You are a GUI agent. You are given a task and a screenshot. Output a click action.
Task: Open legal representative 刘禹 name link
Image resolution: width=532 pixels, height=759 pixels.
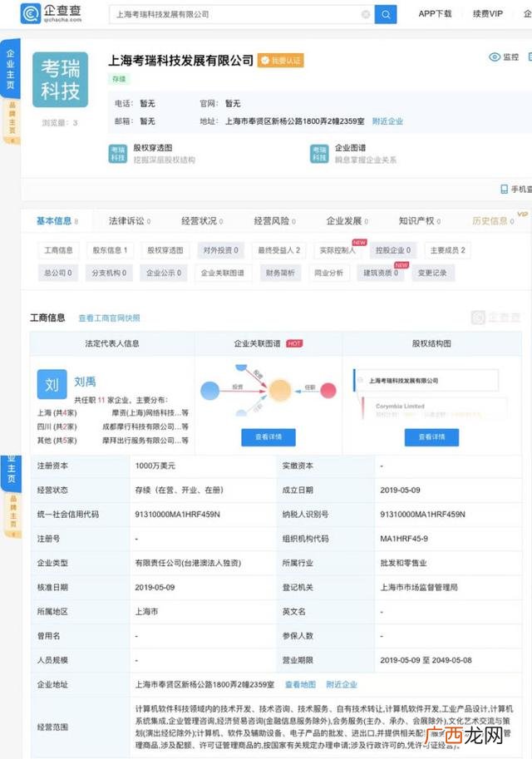[85, 382]
